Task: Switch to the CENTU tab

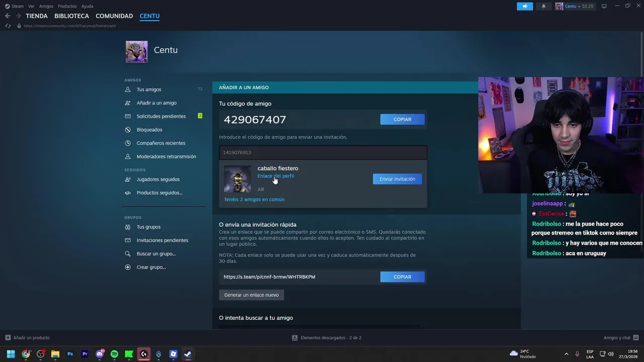Action: point(149,16)
